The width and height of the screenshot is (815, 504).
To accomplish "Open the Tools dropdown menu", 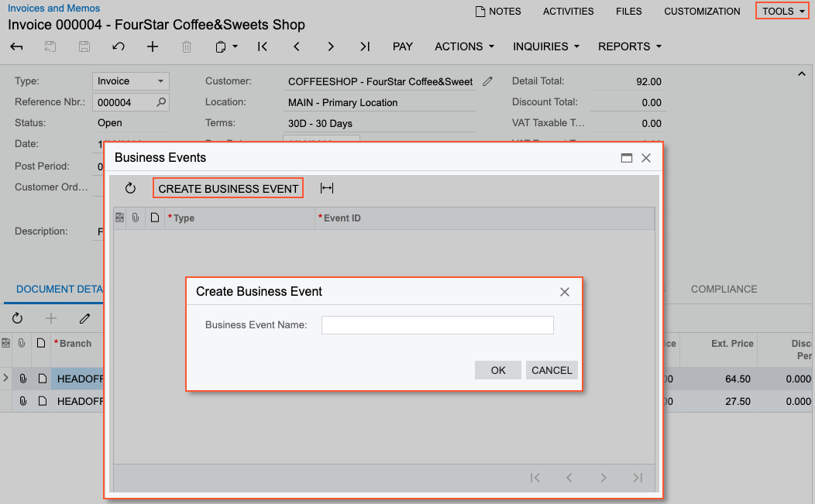I will tap(783, 12).
